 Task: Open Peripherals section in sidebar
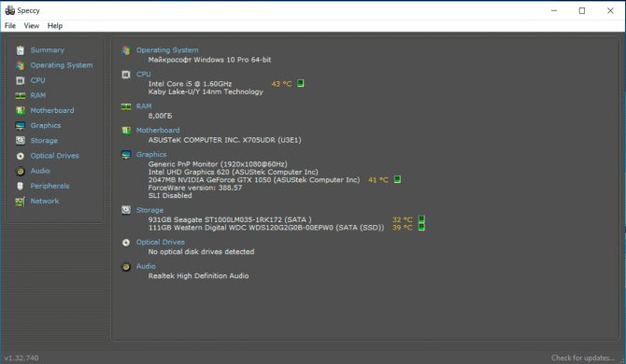pyautogui.click(x=50, y=186)
